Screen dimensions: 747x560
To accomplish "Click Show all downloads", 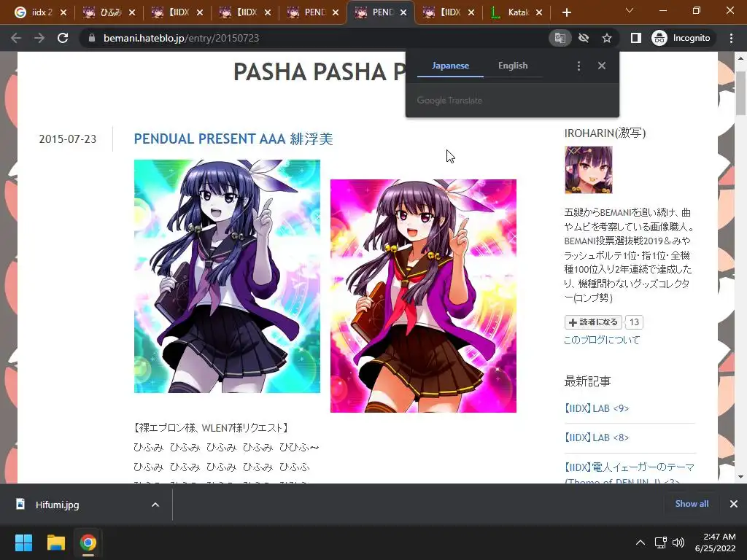I will pos(692,504).
